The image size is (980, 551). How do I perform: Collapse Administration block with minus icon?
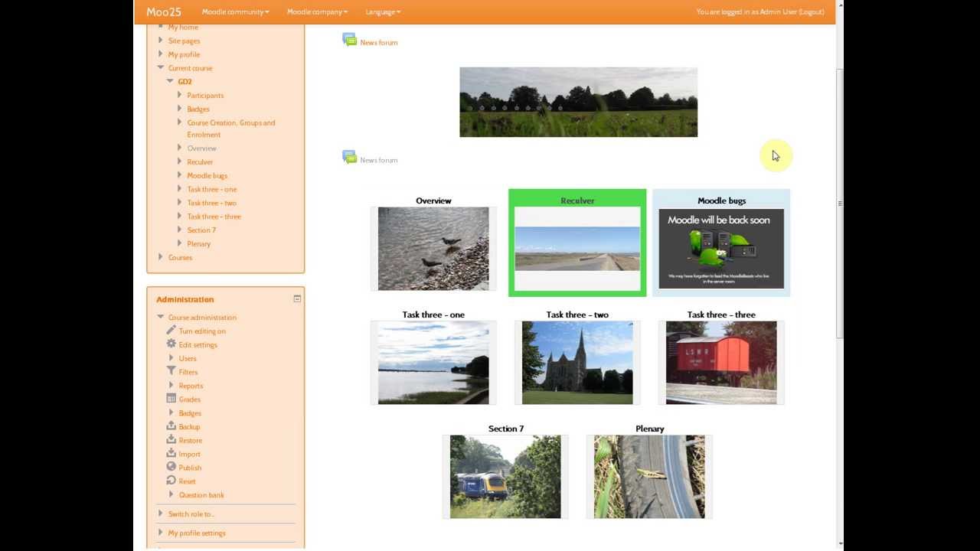point(297,298)
